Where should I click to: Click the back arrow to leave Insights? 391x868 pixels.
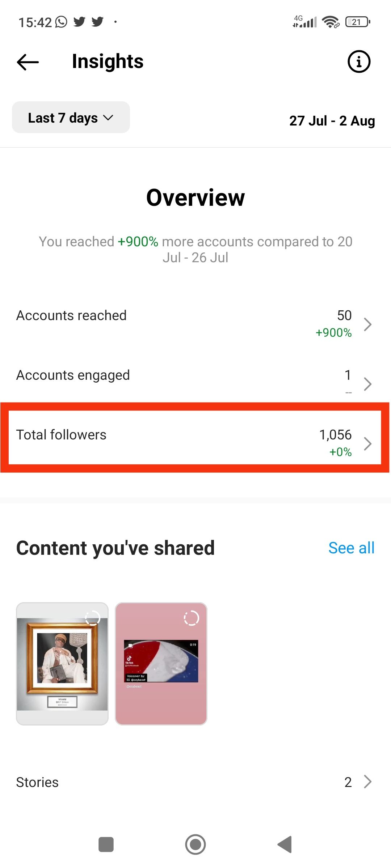[x=26, y=62]
